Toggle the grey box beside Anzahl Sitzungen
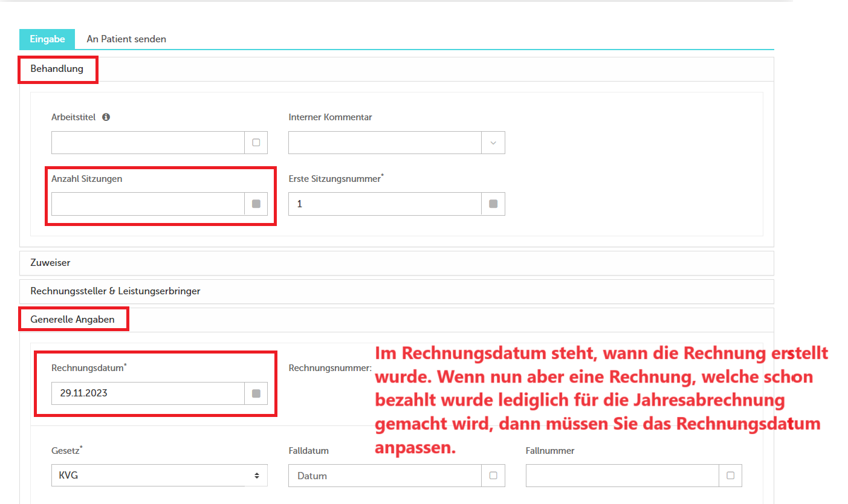848x504 pixels. point(256,204)
